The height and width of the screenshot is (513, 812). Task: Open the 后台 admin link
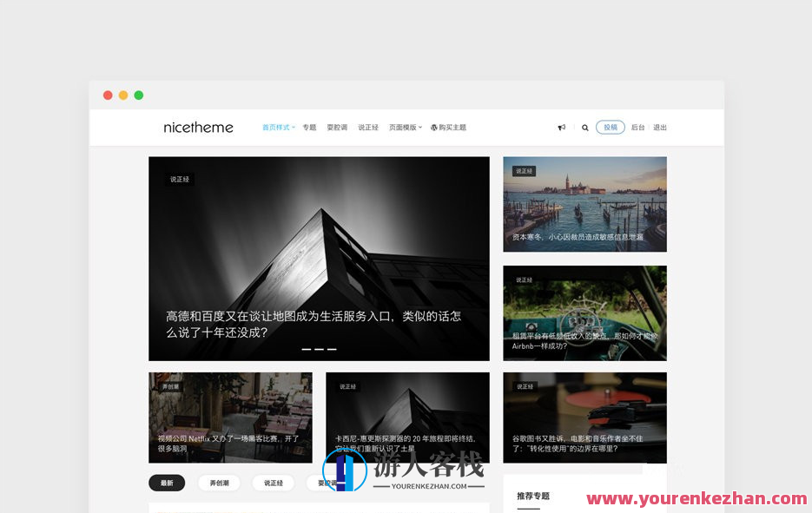click(637, 127)
